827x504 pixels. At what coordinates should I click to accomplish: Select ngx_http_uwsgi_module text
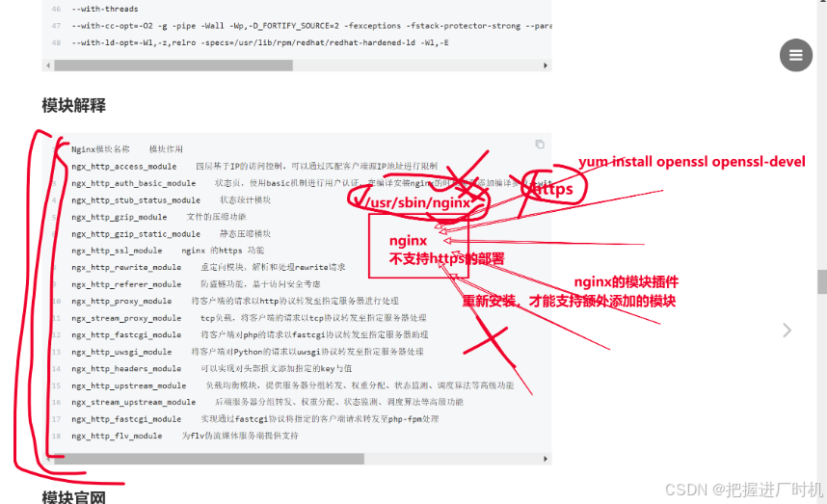(x=121, y=352)
